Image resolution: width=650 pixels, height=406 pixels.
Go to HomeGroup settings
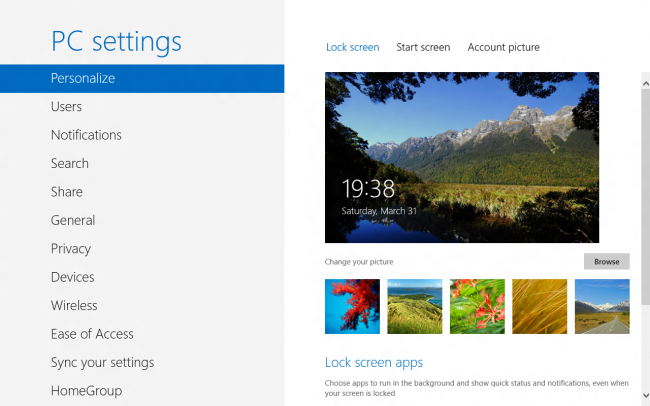point(86,391)
